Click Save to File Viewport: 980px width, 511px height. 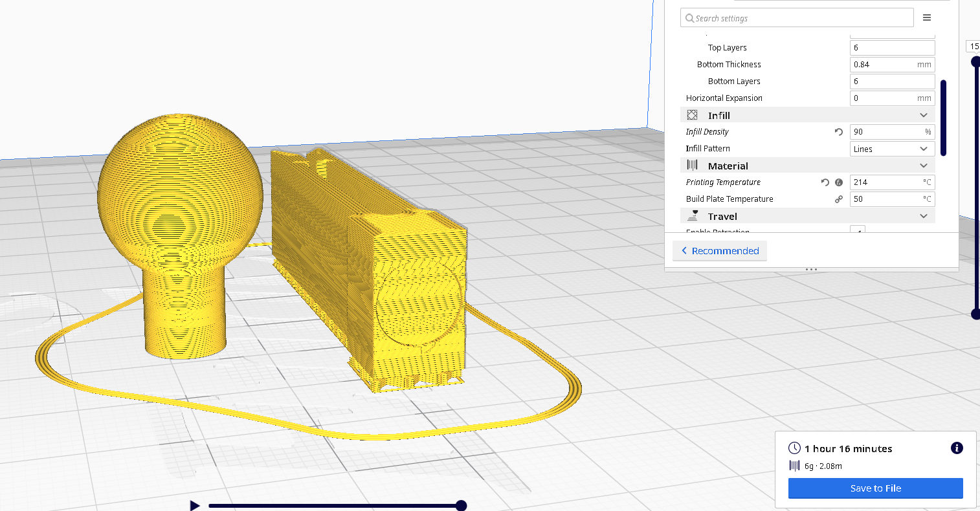tap(875, 488)
